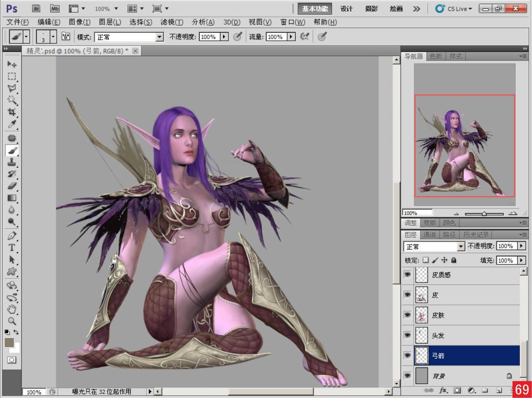
Task: Hide the 头发 layer
Action: tap(408, 335)
